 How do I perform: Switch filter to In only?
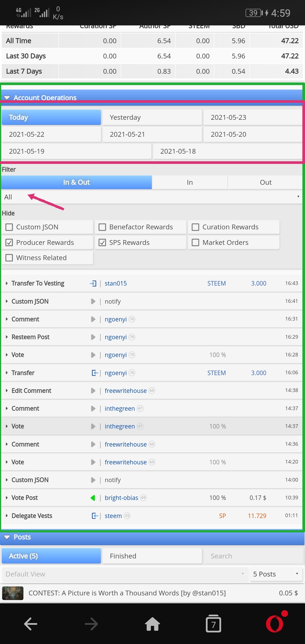tap(190, 182)
